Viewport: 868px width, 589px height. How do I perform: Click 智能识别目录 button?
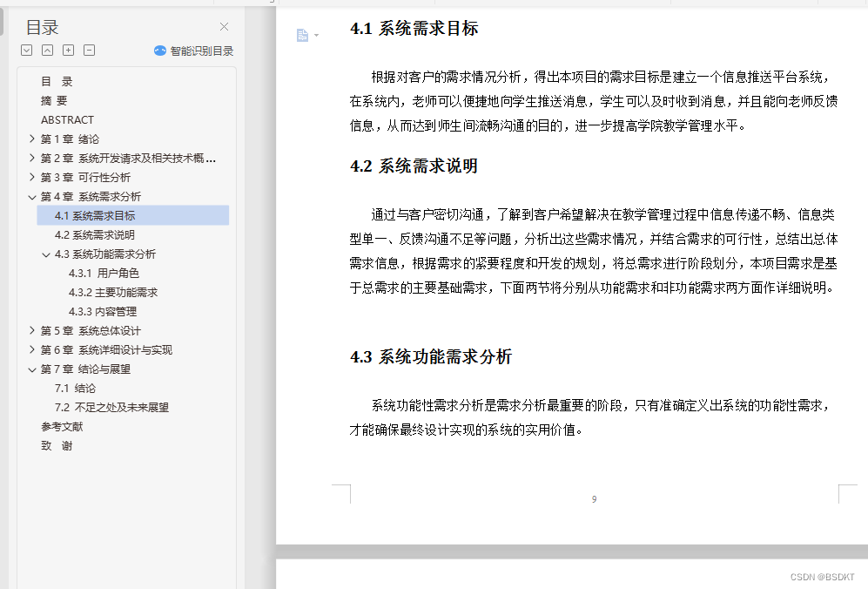point(194,51)
